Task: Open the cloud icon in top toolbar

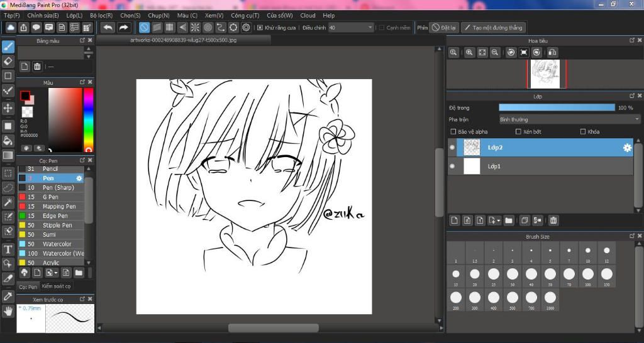Action: pos(11,28)
